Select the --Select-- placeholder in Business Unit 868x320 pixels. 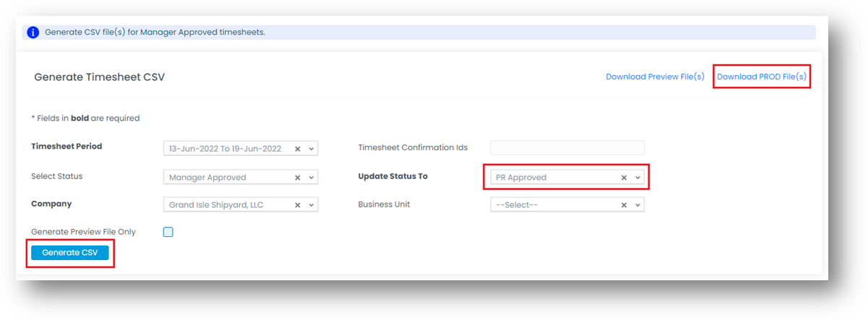[517, 205]
